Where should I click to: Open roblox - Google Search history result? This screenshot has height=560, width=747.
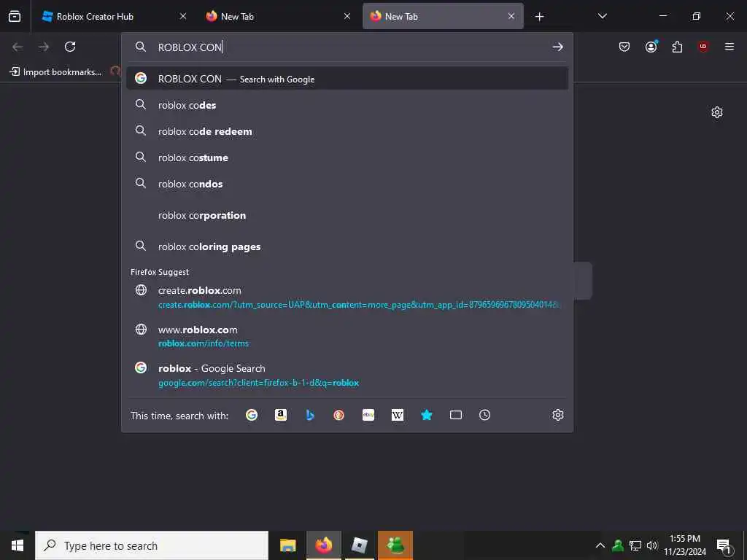coord(347,376)
